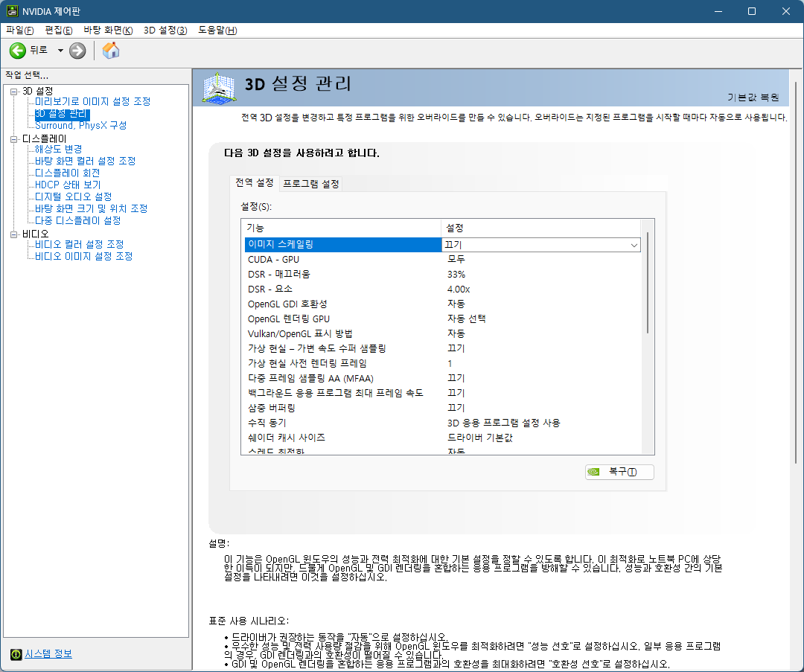
Task: Click the 드라이버 기본값 shader cache value
Action: [480, 438]
